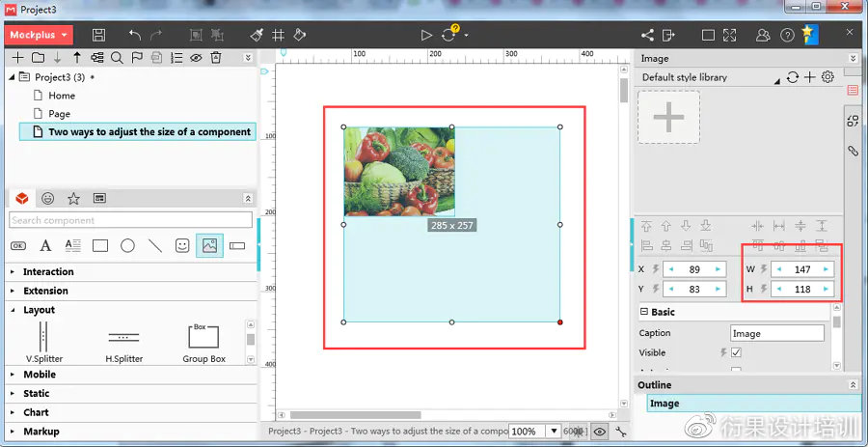Delete page with trash icon
The image size is (868, 447).
pyautogui.click(x=216, y=57)
